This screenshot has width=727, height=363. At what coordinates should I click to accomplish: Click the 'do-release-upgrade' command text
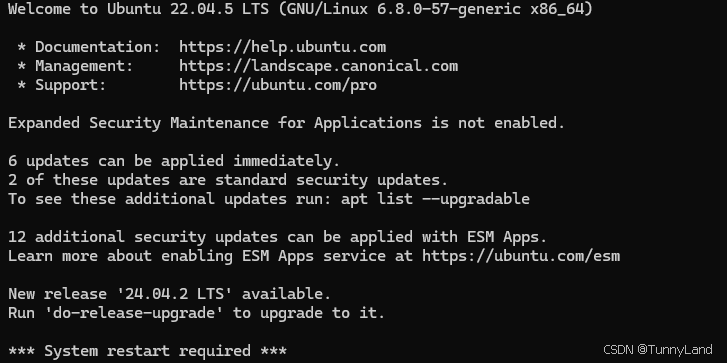134,313
